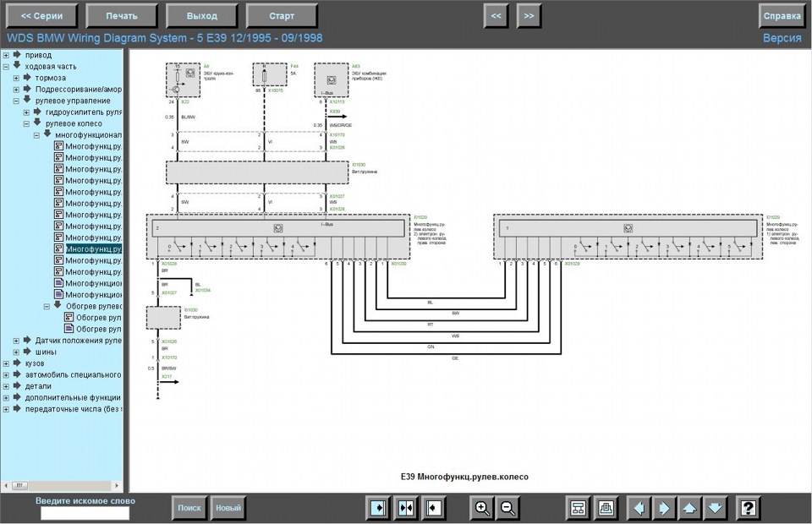
Task: Expand the Датчик положения руле node
Action: 16,341
